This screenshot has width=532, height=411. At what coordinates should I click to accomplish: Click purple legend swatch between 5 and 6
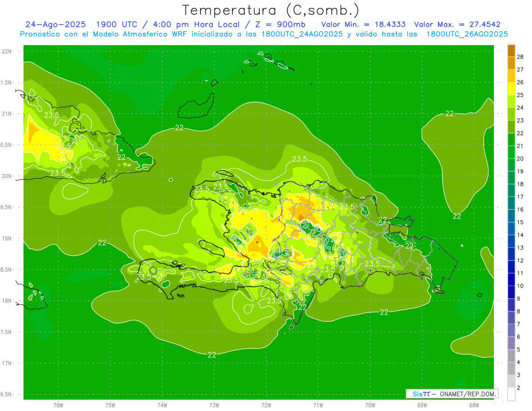click(511, 343)
